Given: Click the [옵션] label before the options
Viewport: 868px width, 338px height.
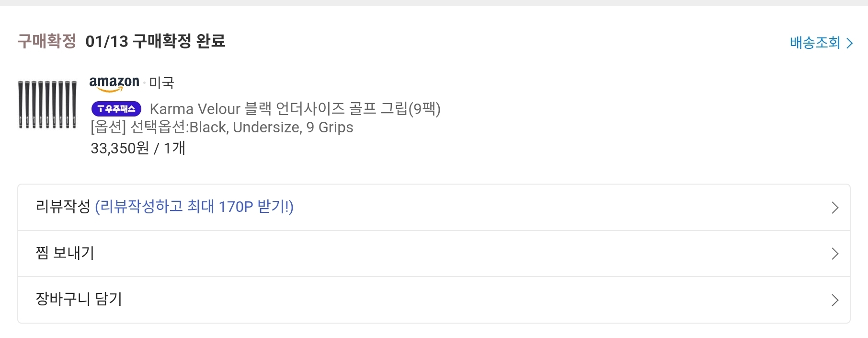Looking at the screenshot, I should pyautogui.click(x=108, y=128).
